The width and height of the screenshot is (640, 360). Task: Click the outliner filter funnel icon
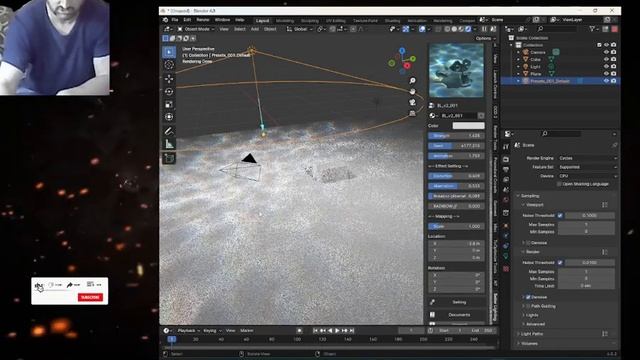tap(592, 29)
